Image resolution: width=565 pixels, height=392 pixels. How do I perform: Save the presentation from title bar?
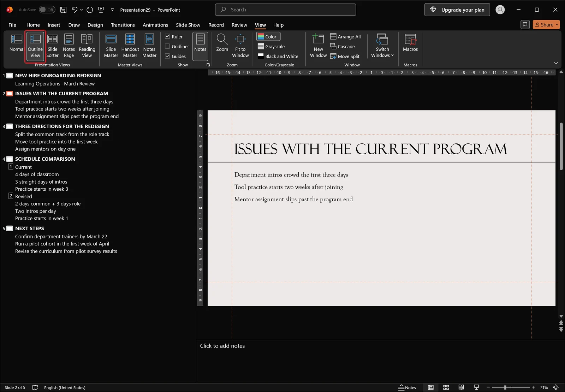coord(63,10)
